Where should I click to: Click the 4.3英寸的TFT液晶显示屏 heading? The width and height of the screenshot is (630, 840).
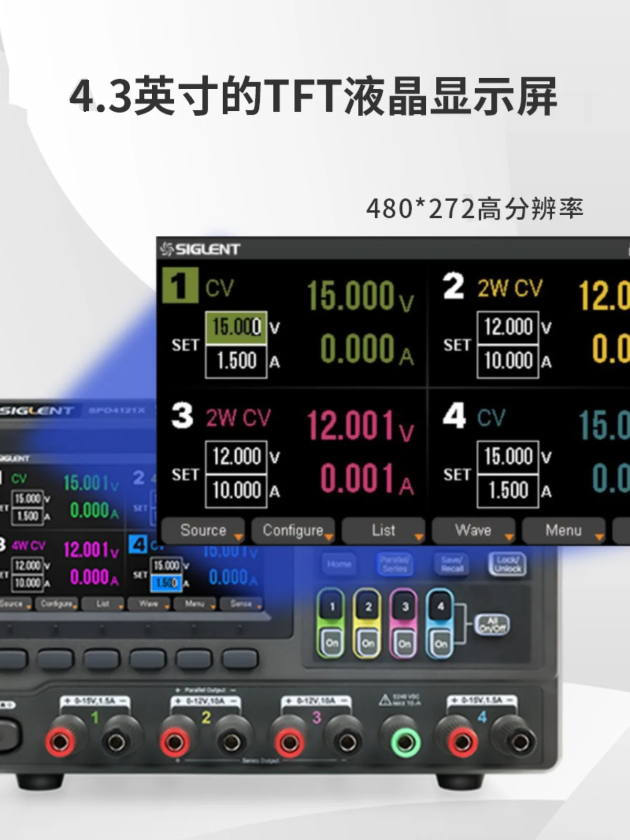click(313, 96)
